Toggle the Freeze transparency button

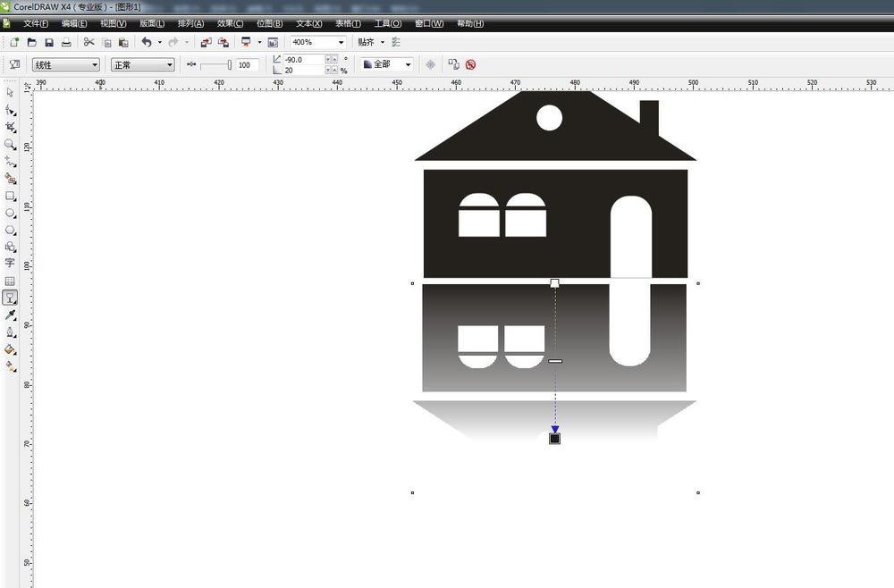click(430, 64)
